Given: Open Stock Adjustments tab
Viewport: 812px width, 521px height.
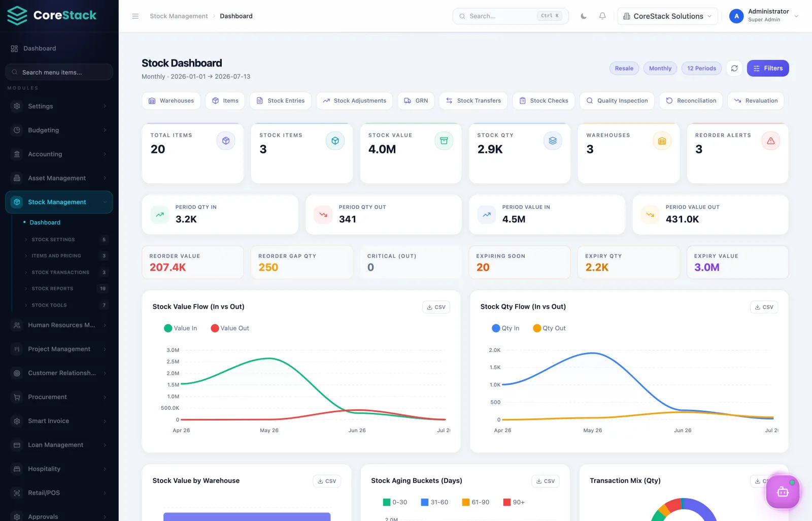Looking at the screenshot, I should coord(354,101).
